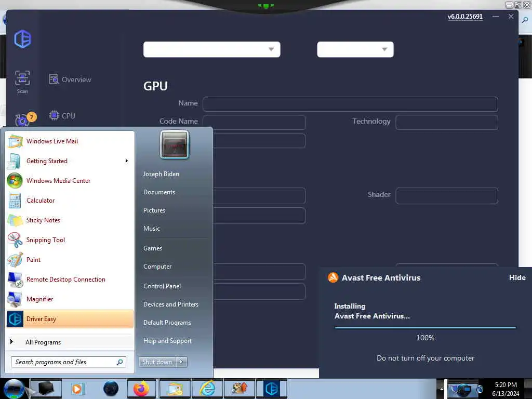The height and width of the screenshot is (399, 532).
Task: Open Paint from Start menu
Action: pyautogui.click(x=70, y=260)
